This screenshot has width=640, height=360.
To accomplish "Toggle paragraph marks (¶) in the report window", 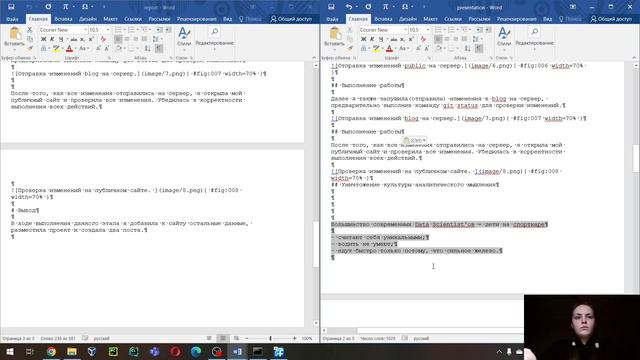I will click(x=159, y=49).
